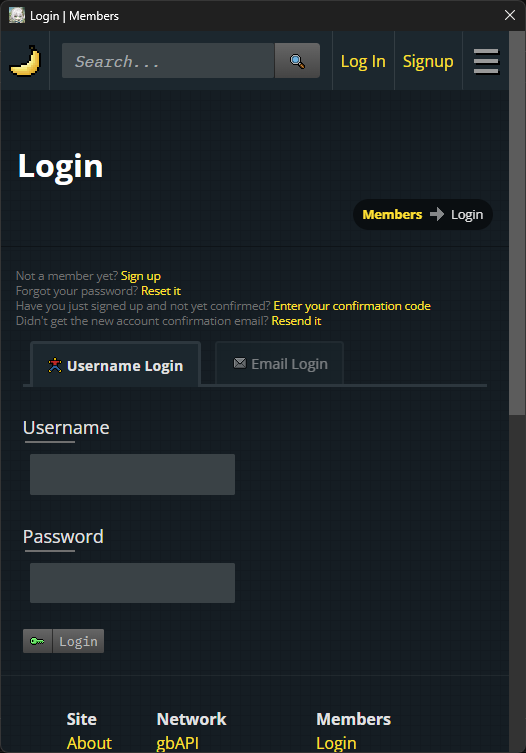Viewport: 526px width, 753px height.
Task: Click the Login submit button
Action: [x=78, y=641]
